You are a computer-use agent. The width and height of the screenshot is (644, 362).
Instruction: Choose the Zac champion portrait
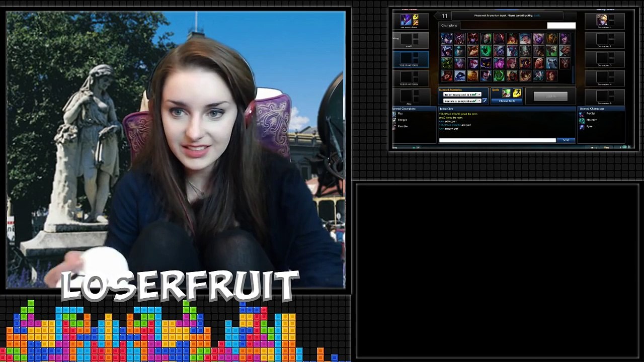(x=499, y=76)
